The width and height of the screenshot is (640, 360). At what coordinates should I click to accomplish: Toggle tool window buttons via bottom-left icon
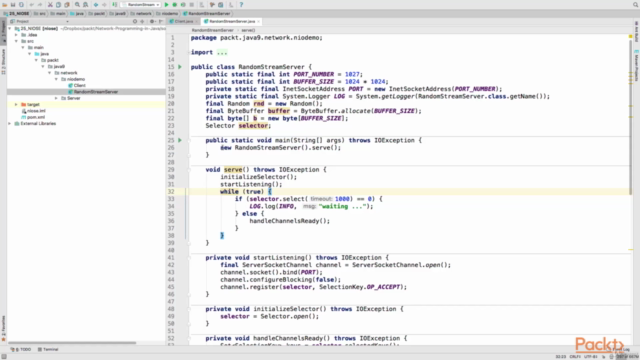click(x=4, y=356)
